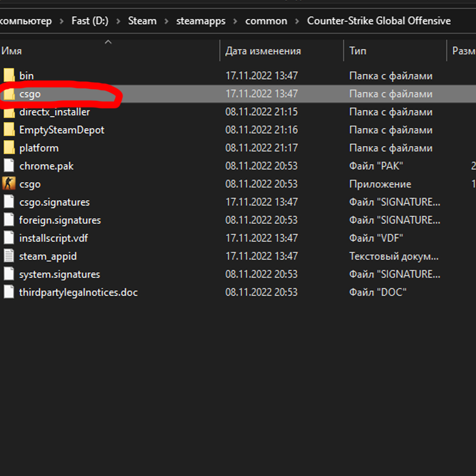Sort by Тип column header
The height and width of the screenshot is (476, 476).
[357, 51]
